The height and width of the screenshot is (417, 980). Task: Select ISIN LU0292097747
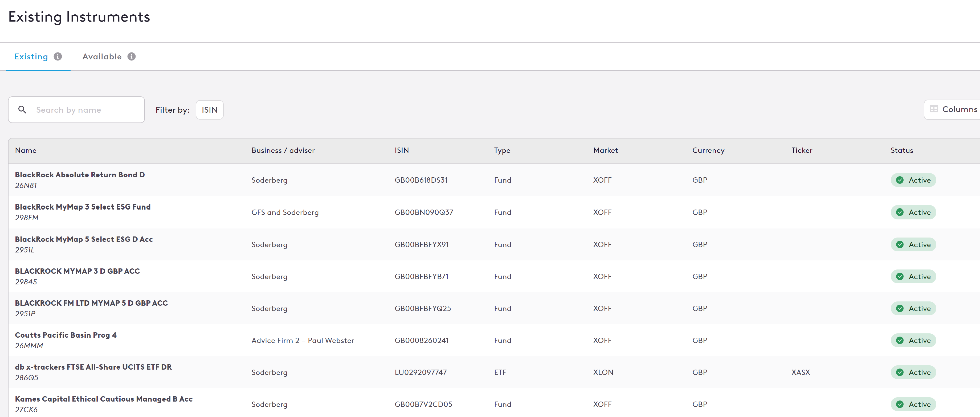click(x=421, y=373)
